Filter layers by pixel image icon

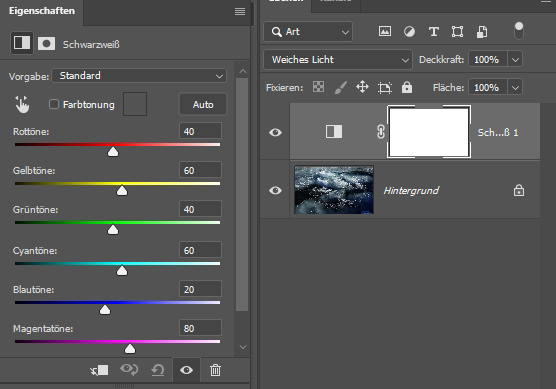coord(385,32)
